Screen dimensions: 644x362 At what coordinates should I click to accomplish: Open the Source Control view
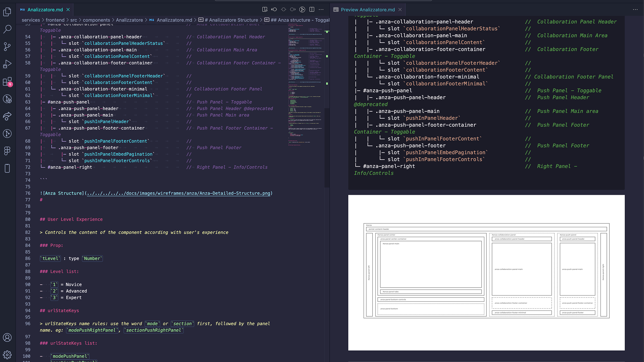(7, 47)
